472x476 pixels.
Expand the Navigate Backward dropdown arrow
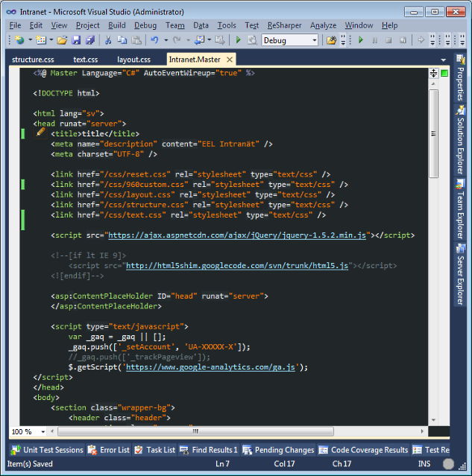point(210,39)
